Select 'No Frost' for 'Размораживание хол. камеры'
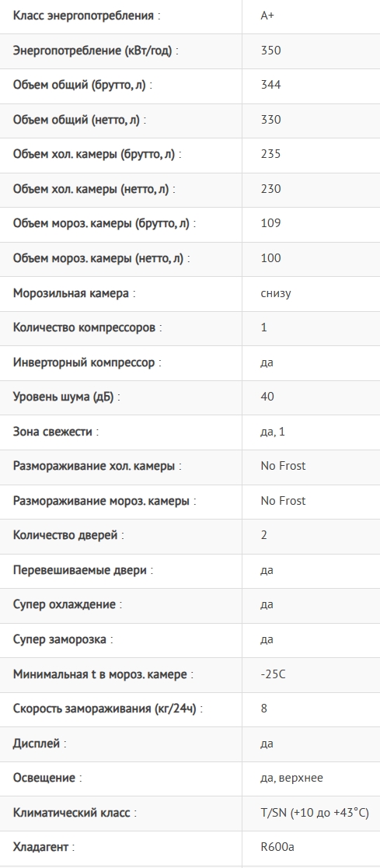Image resolution: width=380 pixels, height=868 pixels. [283, 466]
